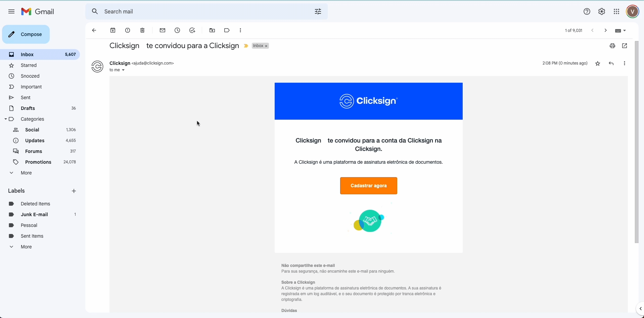Image resolution: width=644 pixels, height=318 pixels.
Task: Click the search magnifier icon
Action: tap(95, 11)
